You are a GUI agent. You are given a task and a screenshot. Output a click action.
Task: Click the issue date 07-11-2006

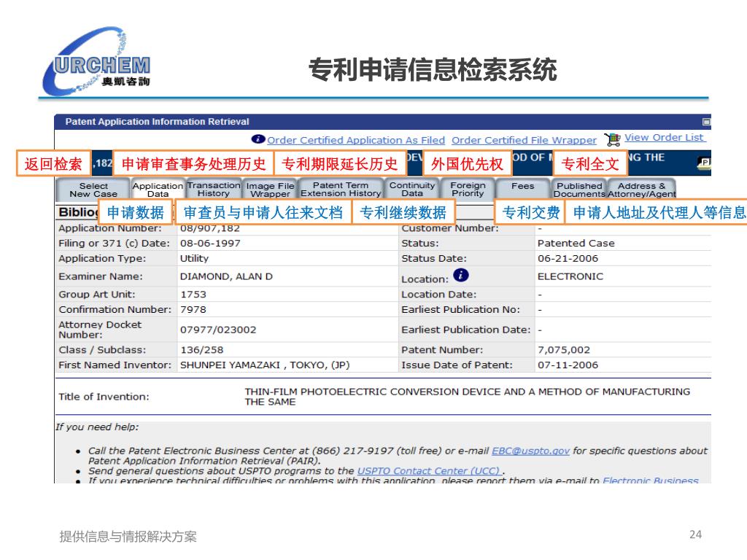pos(568,365)
